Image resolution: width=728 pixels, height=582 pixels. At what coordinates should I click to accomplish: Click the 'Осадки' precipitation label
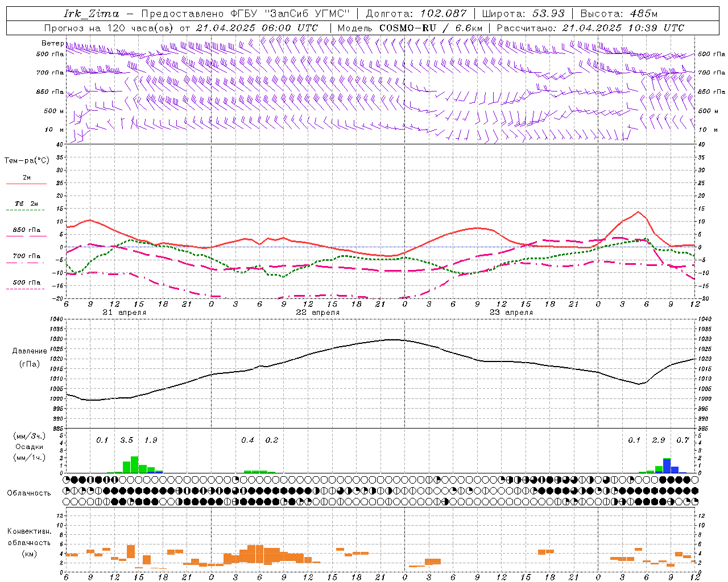click(29, 447)
